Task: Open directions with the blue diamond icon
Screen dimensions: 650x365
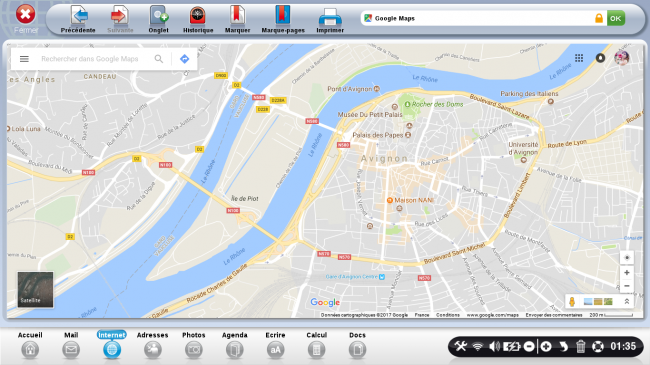Action: 184,59
